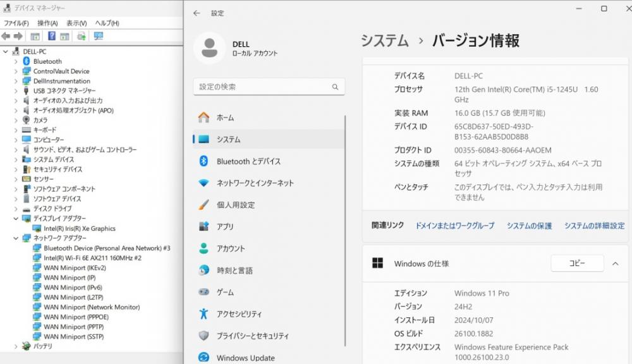632x364 pixels.
Task: Open ホーム in Settings sidebar
Action: tap(269, 118)
